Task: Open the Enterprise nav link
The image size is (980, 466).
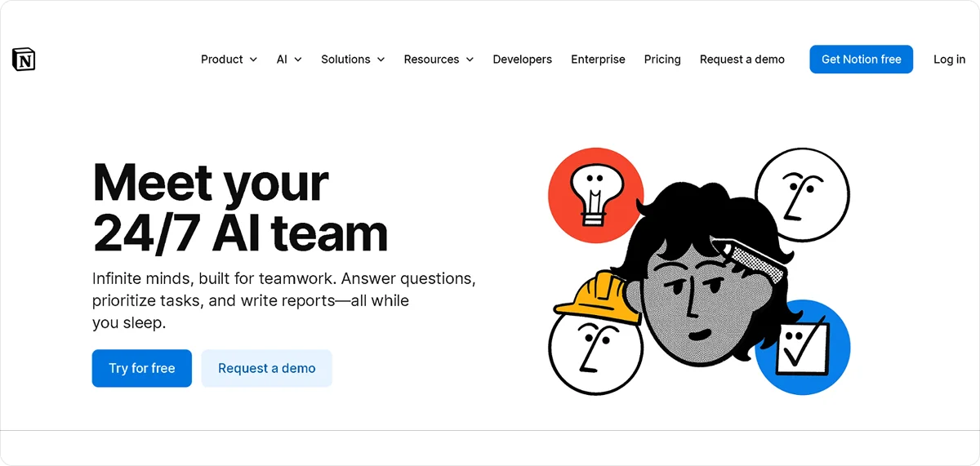Action: 598,60
